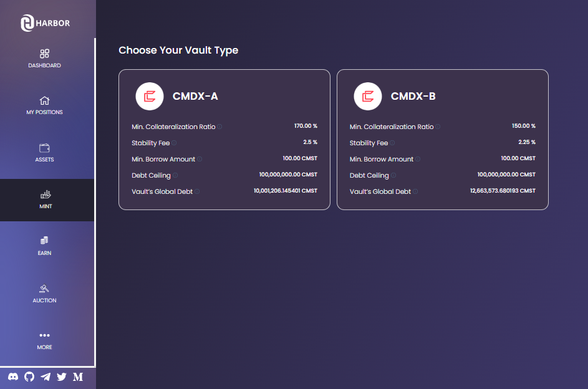The width and height of the screenshot is (588, 389).
Task: Open the Assets section
Action: [x=45, y=153]
